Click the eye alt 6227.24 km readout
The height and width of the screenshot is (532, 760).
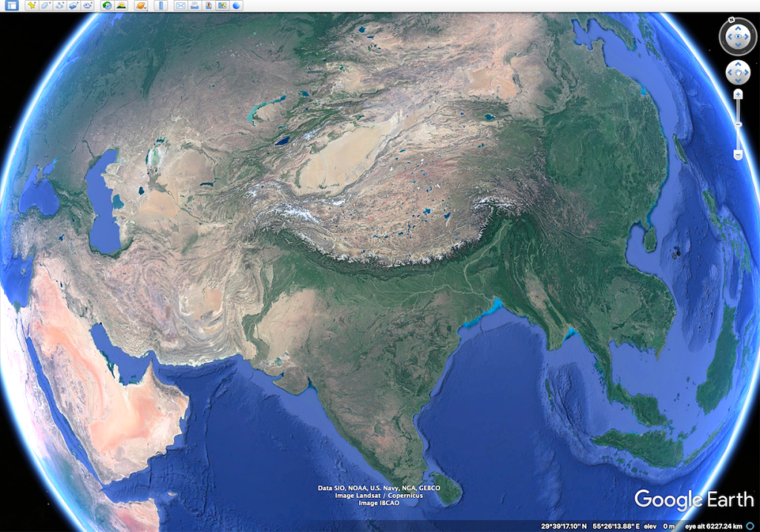pyautogui.click(x=713, y=526)
